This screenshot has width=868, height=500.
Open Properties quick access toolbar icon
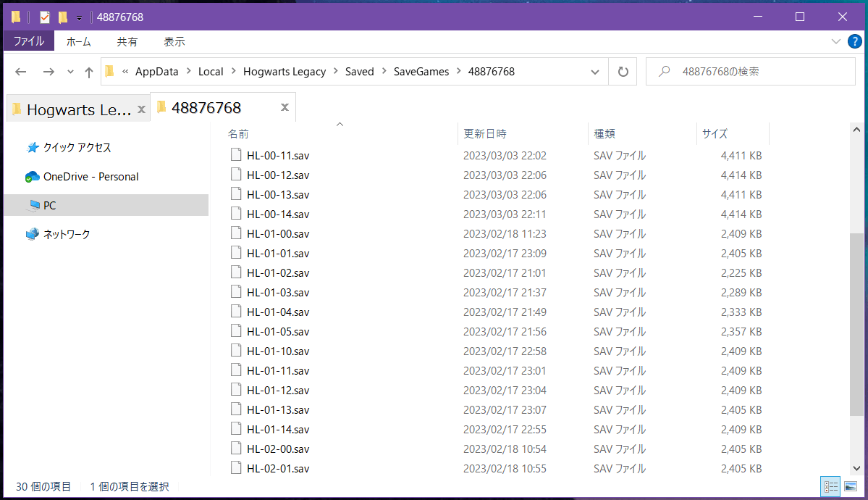point(45,17)
